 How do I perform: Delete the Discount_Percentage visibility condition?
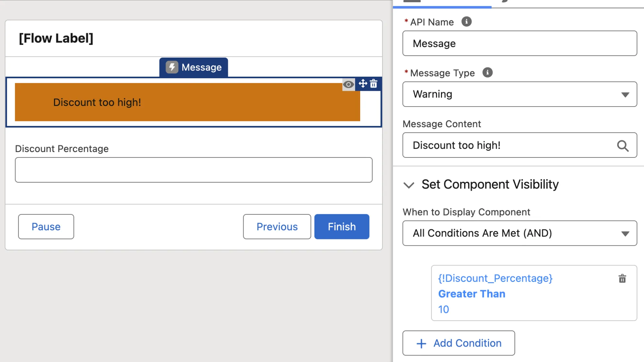[x=622, y=278]
